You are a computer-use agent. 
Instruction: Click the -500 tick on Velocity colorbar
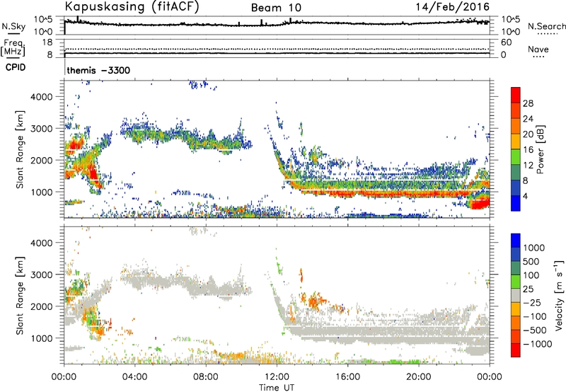pos(535,330)
